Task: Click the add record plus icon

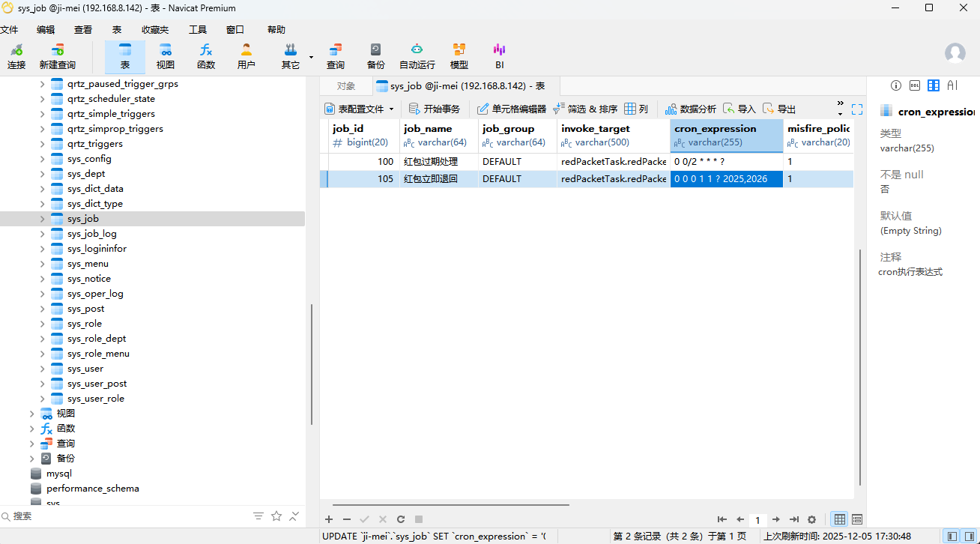Action: click(x=329, y=519)
